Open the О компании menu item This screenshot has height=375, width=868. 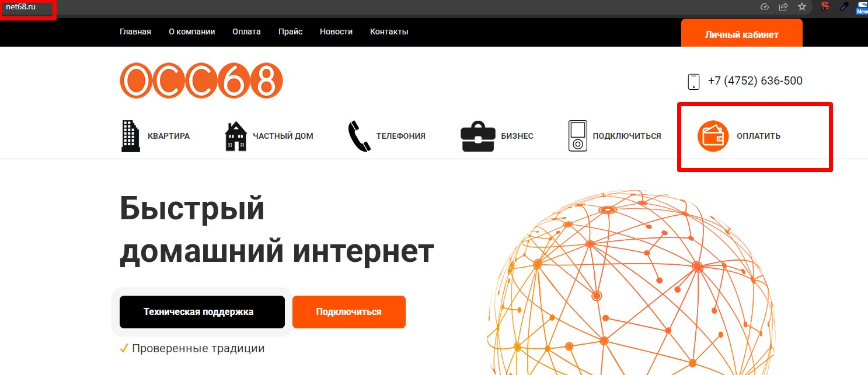192,31
